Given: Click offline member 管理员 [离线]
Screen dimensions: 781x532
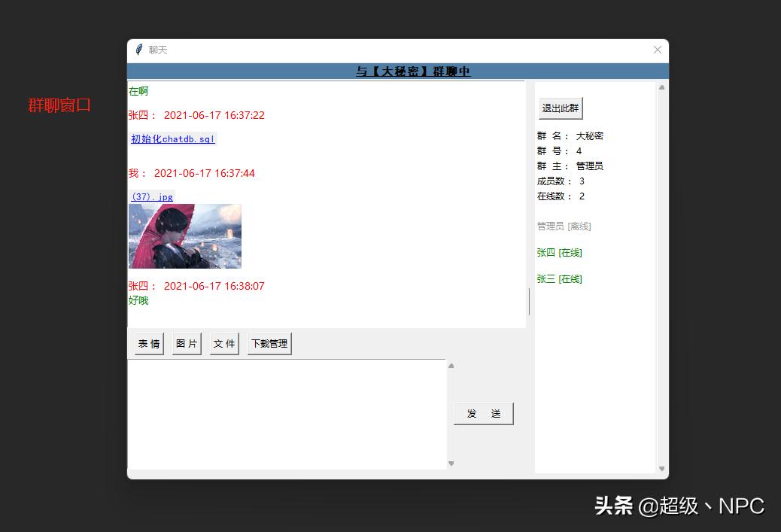Looking at the screenshot, I should coord(564,226).
